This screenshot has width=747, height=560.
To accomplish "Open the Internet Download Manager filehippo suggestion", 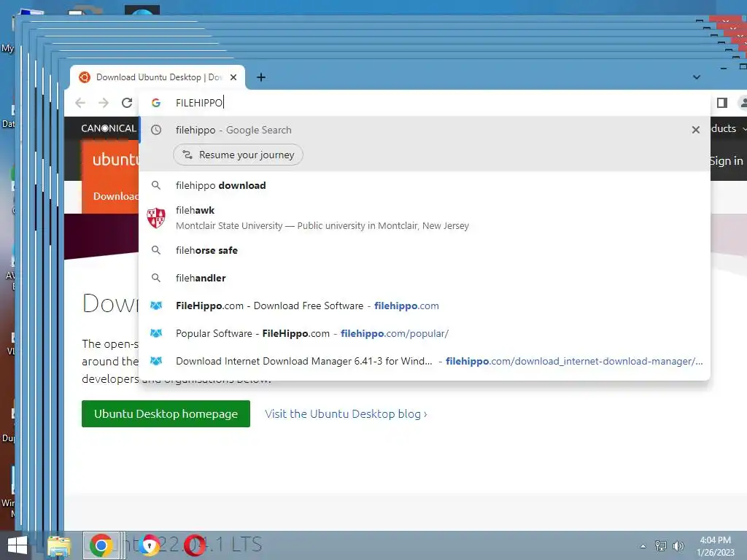I will click(x=424, y=361).
